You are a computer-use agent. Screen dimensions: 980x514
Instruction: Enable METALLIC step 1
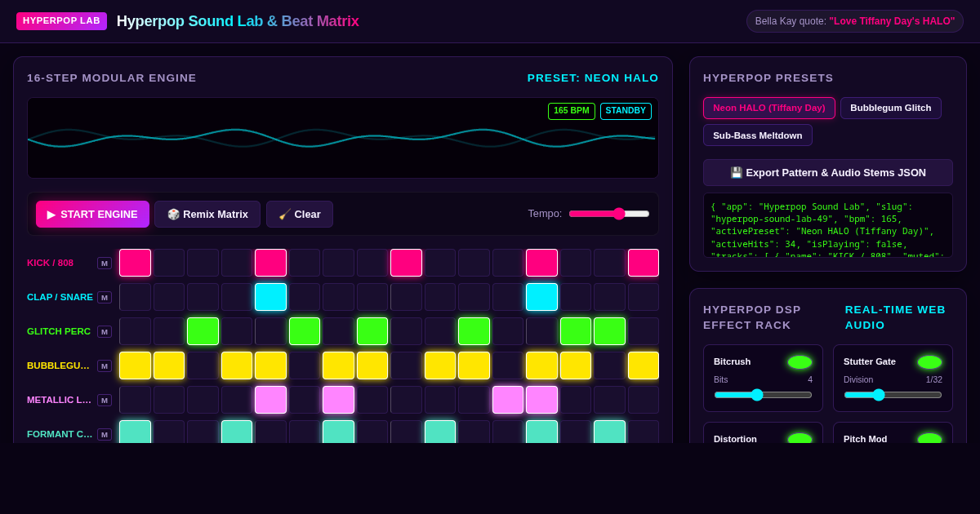pos(136,400)
